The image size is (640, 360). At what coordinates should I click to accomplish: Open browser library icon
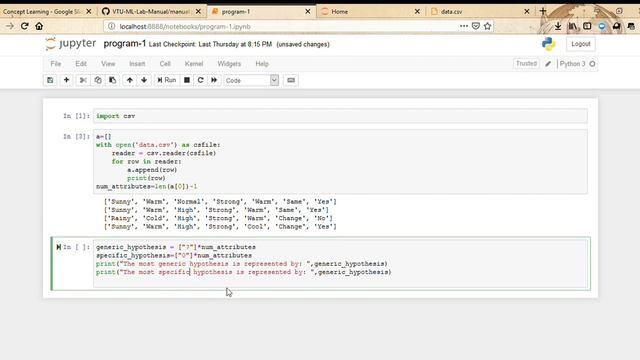(x=573, y=26)
